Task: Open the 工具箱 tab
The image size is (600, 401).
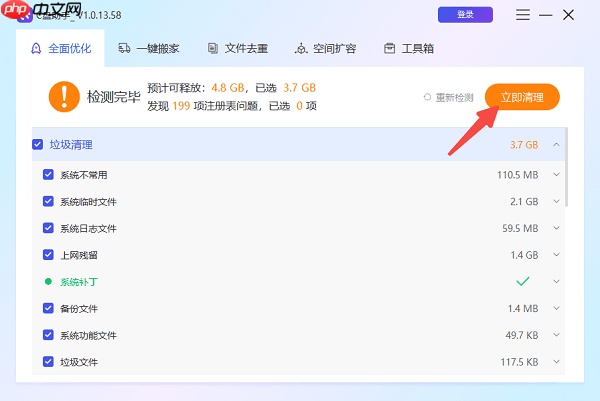Action: pyautogui.click(x=409, y=49)
